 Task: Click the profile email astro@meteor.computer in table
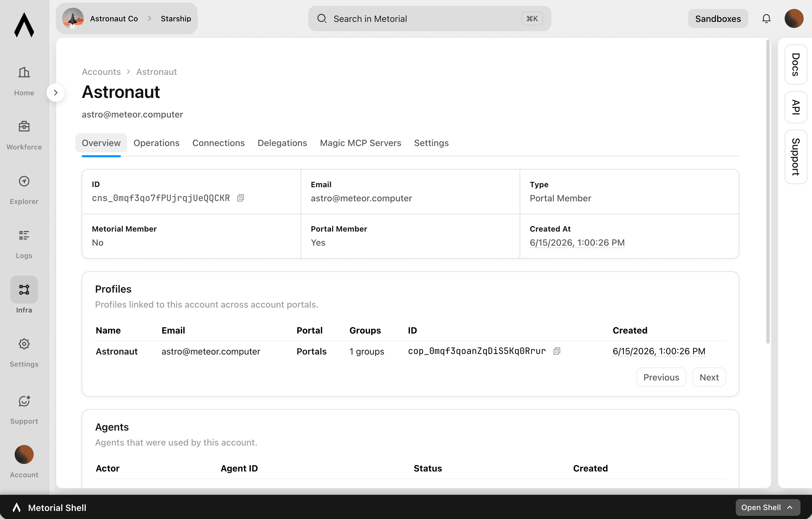211,351
